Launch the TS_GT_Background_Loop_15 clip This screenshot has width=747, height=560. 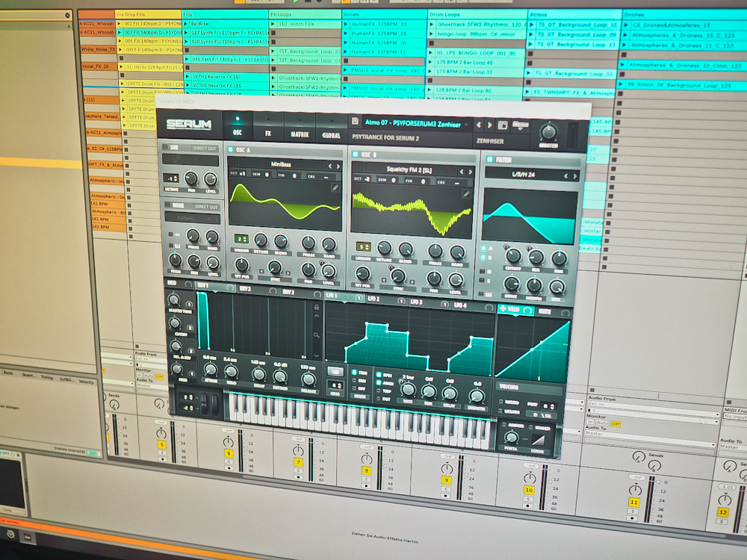click(x=530, y=25)
